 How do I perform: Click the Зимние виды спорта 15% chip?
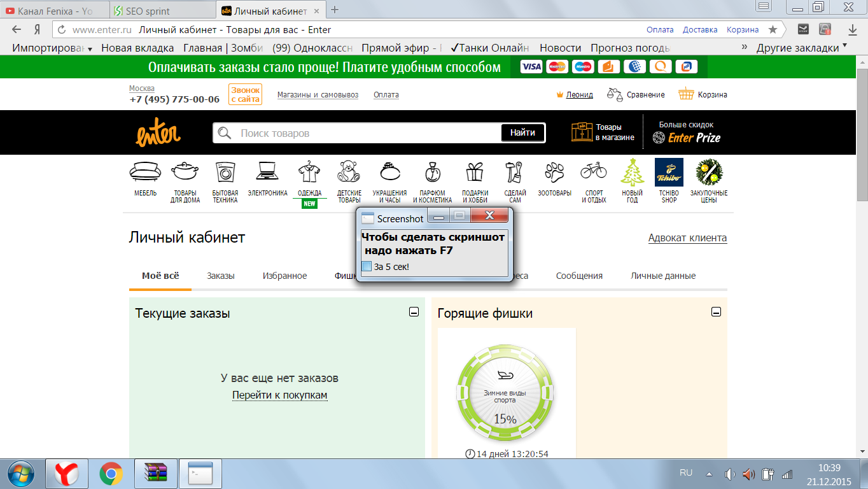click(x=505, y=392)
